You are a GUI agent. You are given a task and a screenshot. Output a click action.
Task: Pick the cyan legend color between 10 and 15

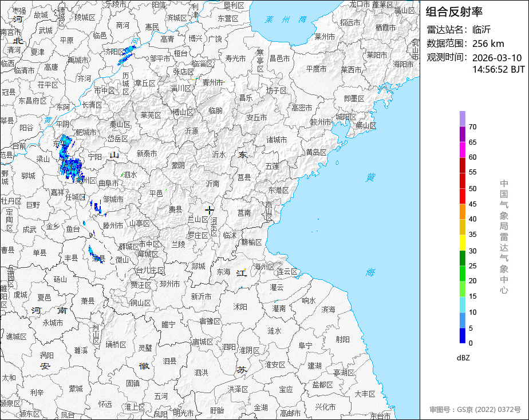click(x=463, y=304)
